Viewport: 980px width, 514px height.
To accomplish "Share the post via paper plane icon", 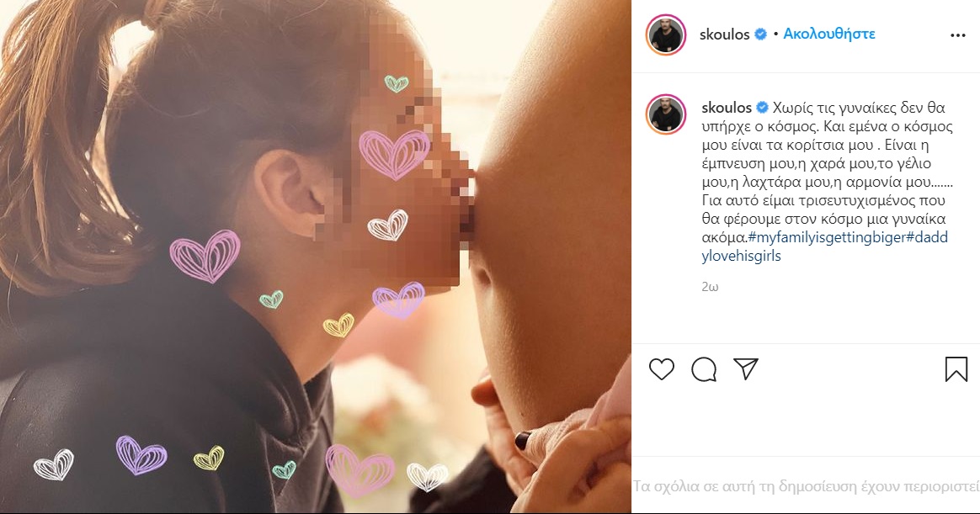I will pos(746,368).
